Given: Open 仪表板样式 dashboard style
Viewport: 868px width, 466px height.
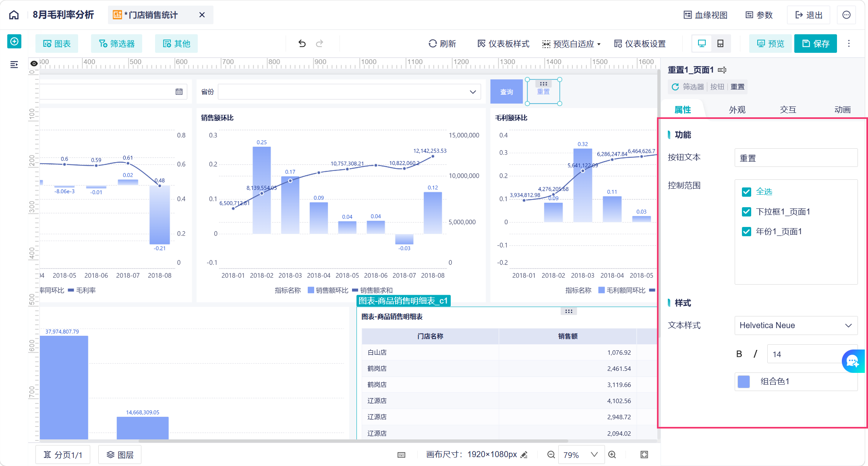Looking at the screenshot, I should [503, 44].
